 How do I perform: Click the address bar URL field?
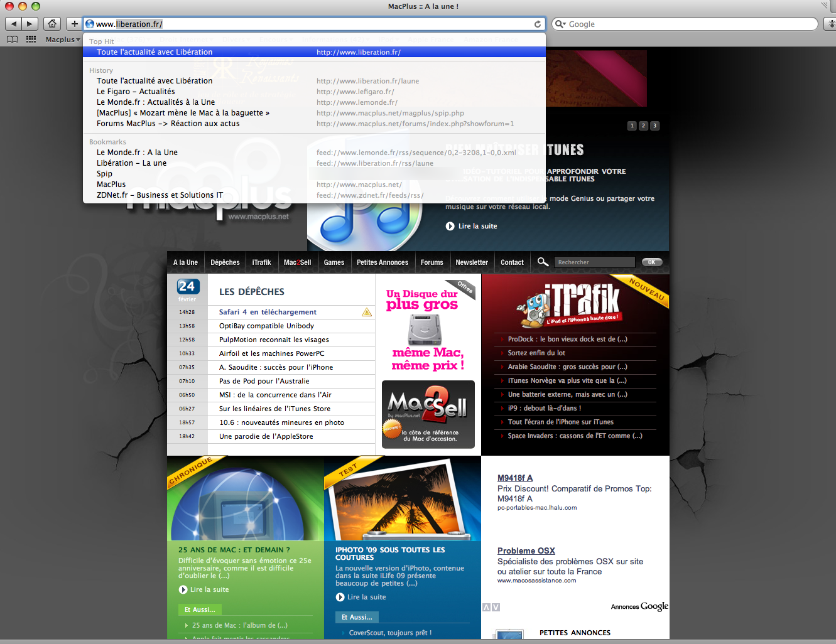click(314, 24)
